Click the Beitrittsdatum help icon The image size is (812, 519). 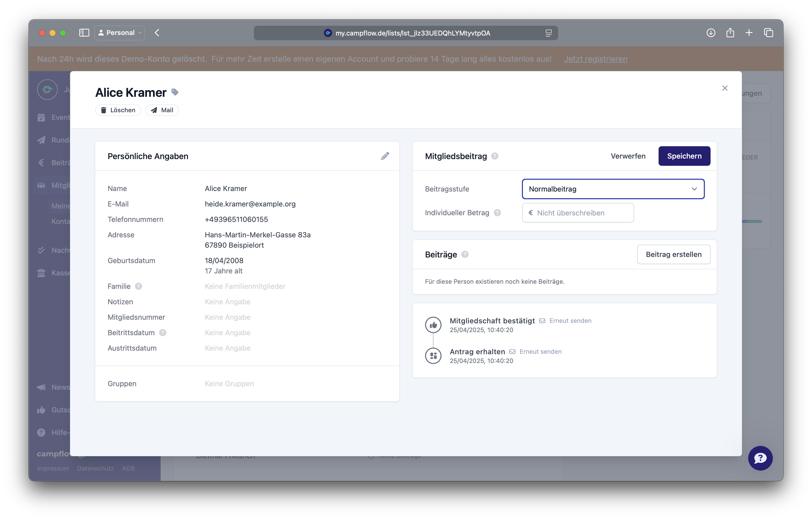[x=162, y=333]
